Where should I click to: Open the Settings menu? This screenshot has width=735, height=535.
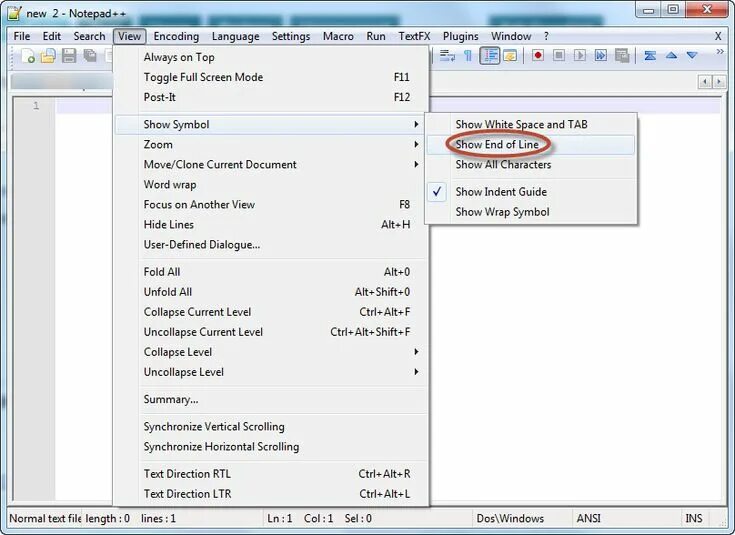(291, 36)
